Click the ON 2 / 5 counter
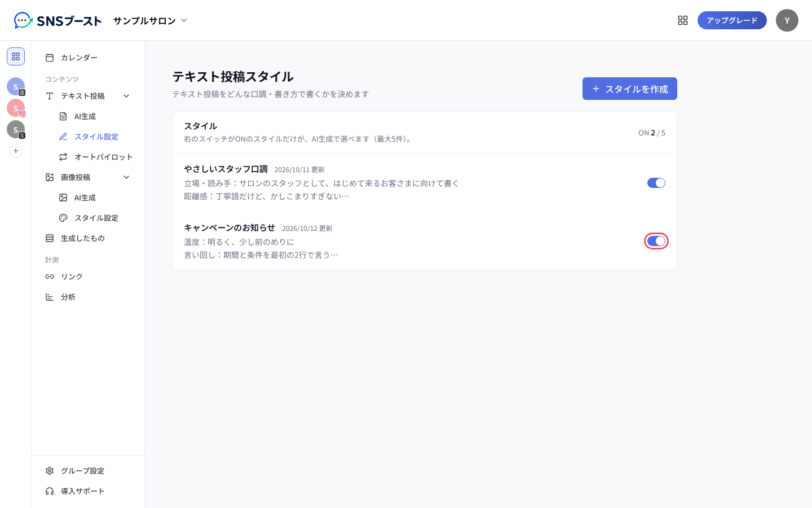The image size is (812, 508). [652, 133]
